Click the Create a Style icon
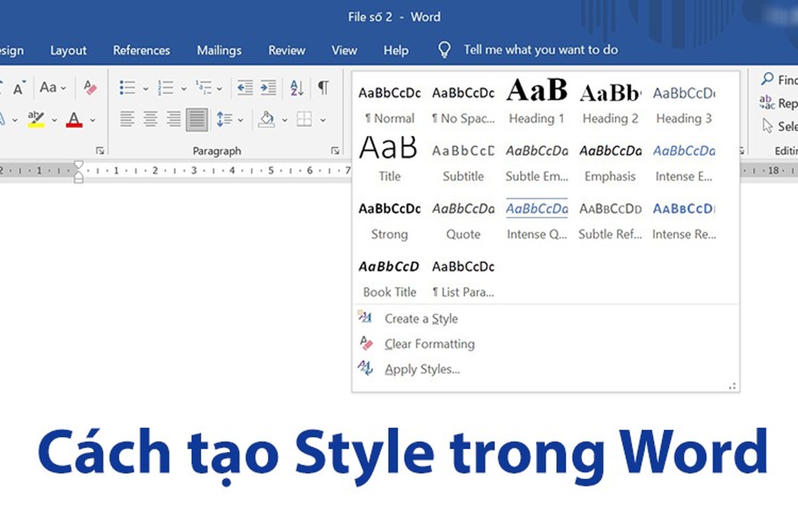798x532 pixels. pos(365,318)
